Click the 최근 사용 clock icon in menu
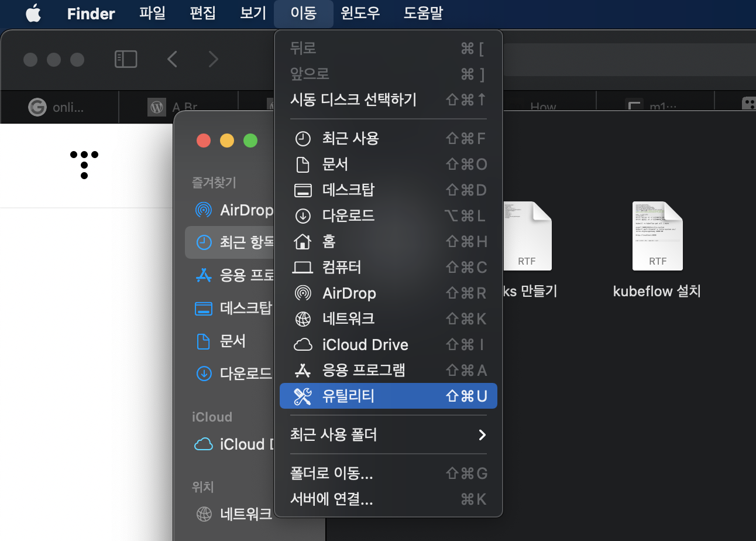This screenshot has width=756, height=541. click(303, 139)
